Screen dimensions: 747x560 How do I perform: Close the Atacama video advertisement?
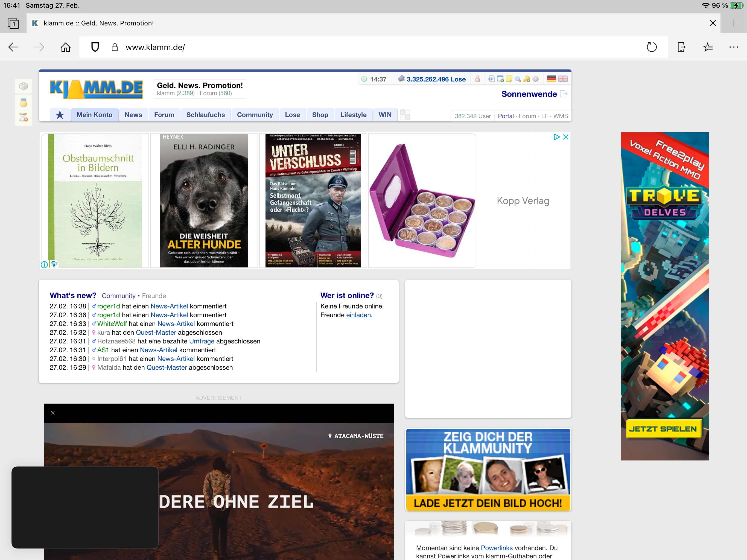(x=53, y=413)
